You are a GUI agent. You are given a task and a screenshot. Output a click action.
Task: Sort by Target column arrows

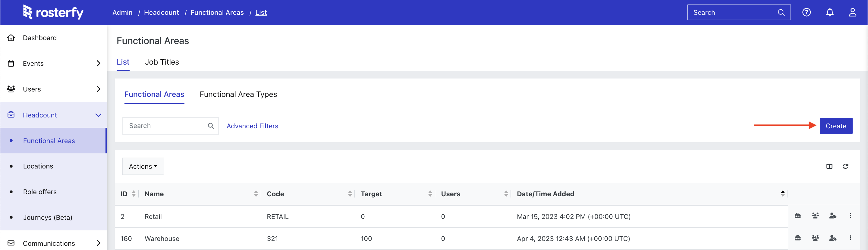click(430, 194)
